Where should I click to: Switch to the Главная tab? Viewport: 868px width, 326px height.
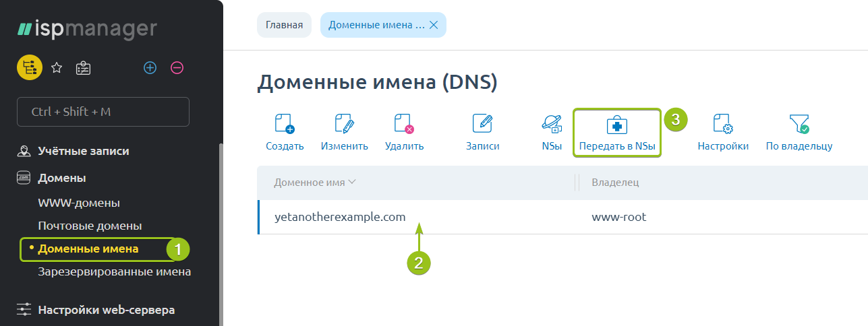click(x=284, y=25)
